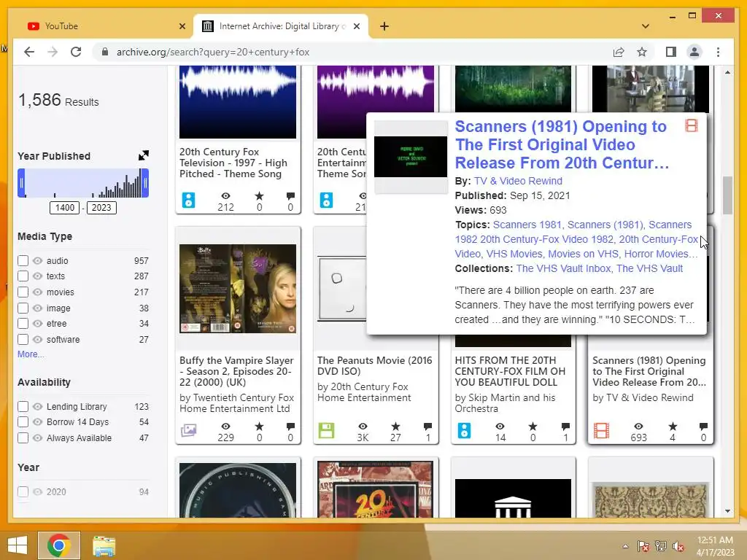
Task: Reload the archive.org page
Action: click(76, 52)
